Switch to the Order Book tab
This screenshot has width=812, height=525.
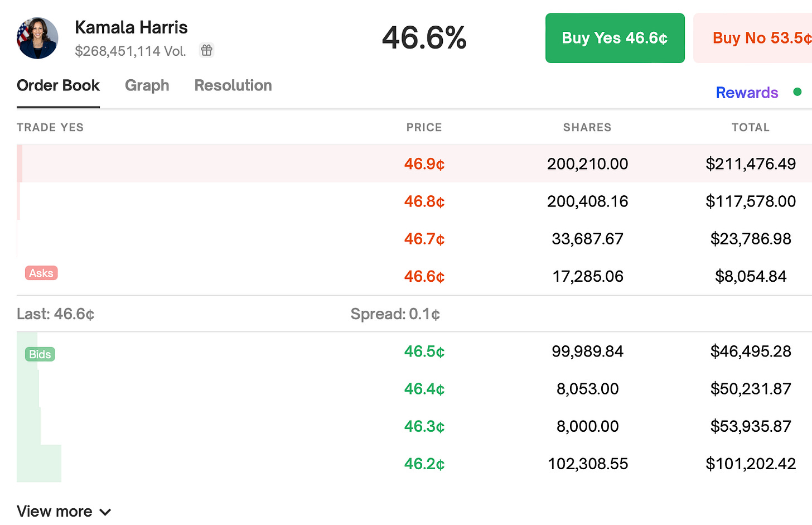coord(58,85)
